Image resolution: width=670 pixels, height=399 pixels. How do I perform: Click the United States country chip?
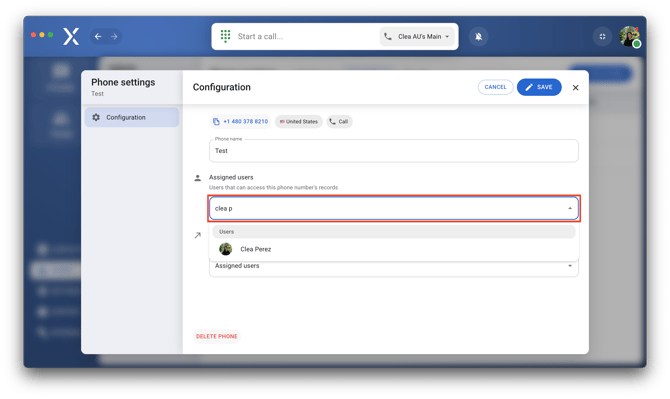tap(299, 122)
